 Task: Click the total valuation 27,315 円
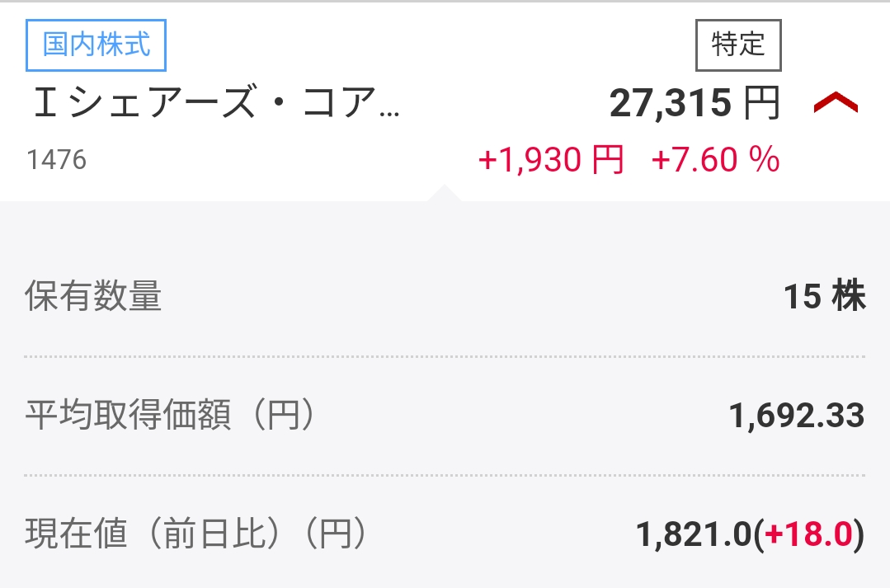click(695, 103)
